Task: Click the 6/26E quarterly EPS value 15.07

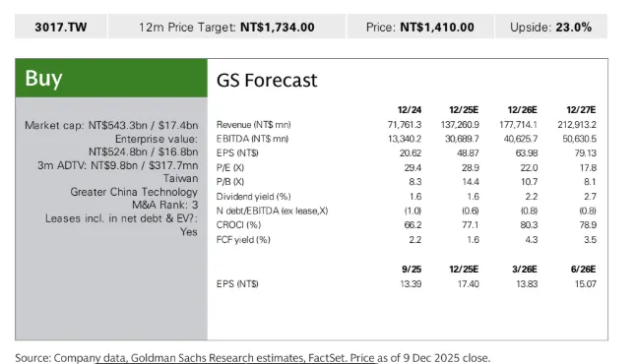Action: click(586, 283)
